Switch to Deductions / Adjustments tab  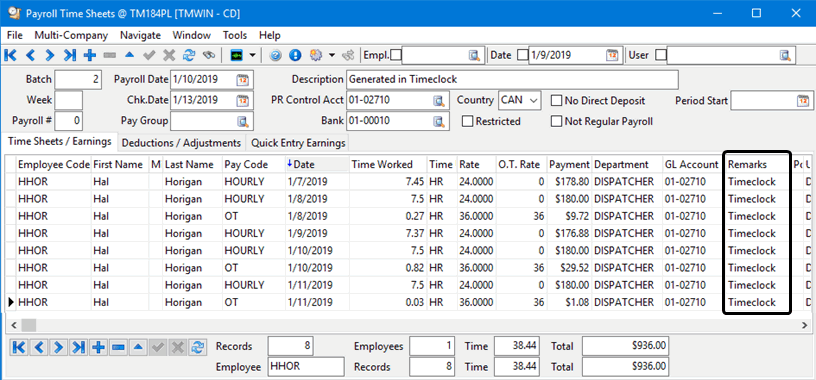[x=181, y=143]
